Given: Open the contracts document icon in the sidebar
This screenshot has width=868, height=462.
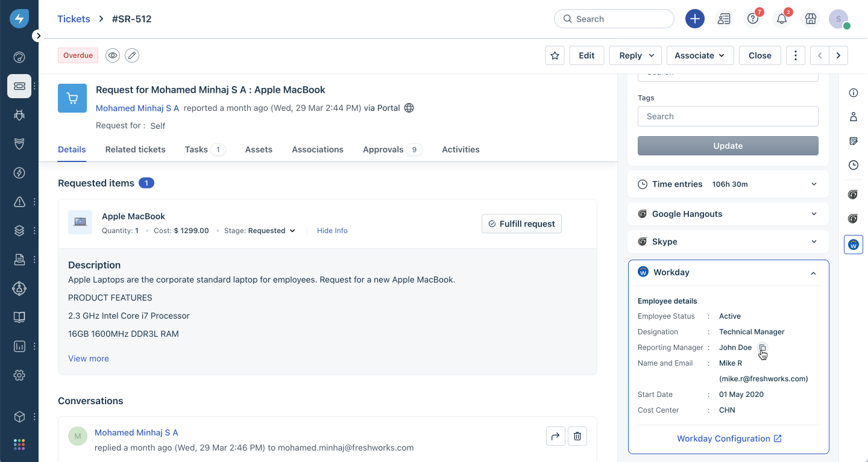Looking at the screenshot, I should coord(19,260).
